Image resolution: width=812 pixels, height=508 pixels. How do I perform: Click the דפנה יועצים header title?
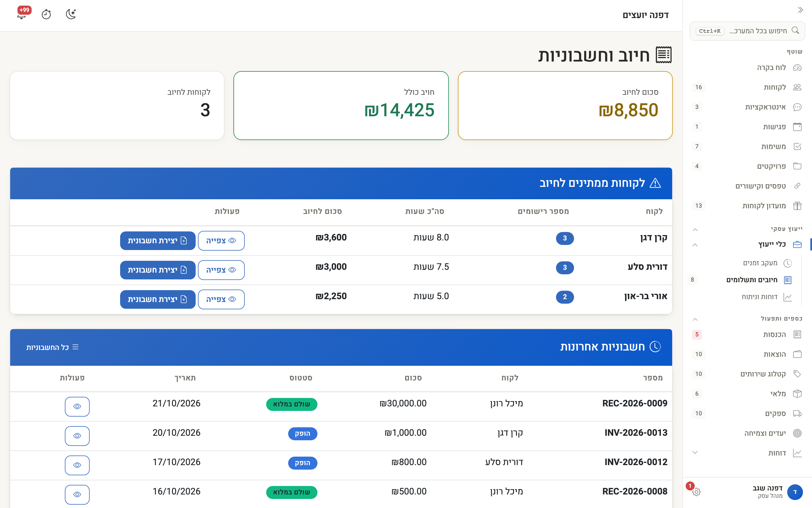coord(646,15)
